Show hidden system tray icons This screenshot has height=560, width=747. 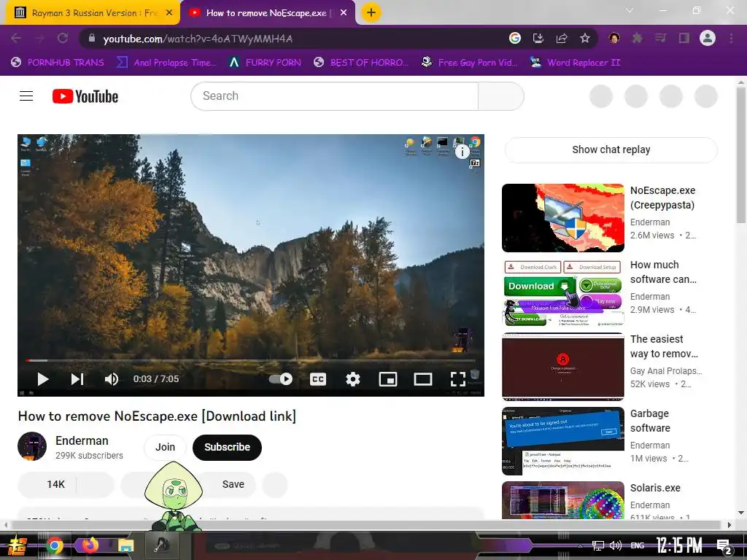click(x=580, y=545)
